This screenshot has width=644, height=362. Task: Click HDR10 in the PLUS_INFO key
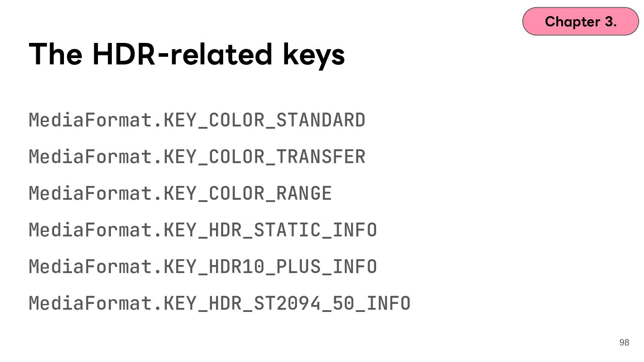click(237, 267)
